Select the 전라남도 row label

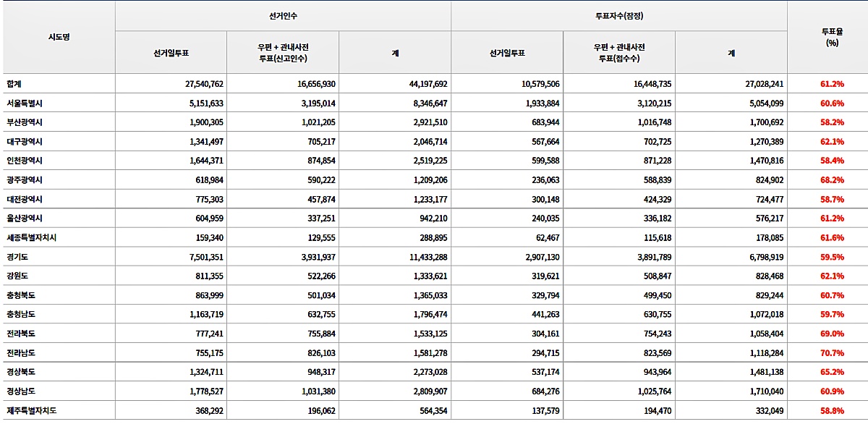[x=22, y=352]
